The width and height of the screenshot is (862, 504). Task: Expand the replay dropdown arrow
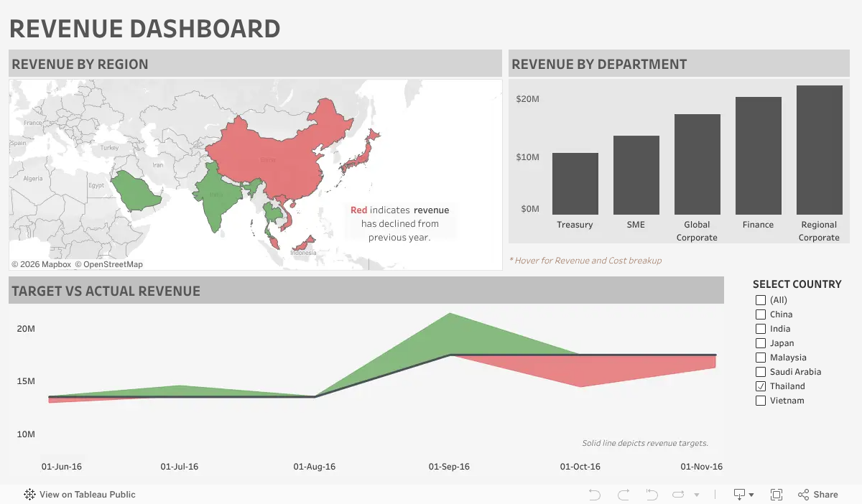(697, 495)
